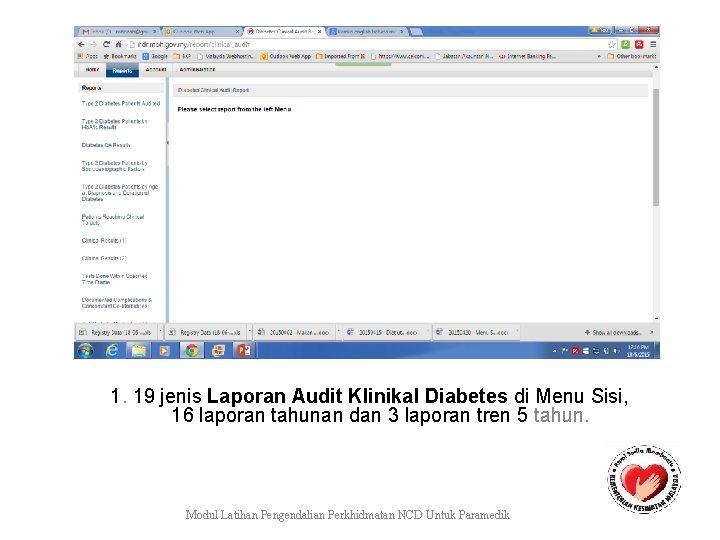Screen dimensions: 720x540
Task: Open the Internet Banking bookmark
Action: click(527, 56)
